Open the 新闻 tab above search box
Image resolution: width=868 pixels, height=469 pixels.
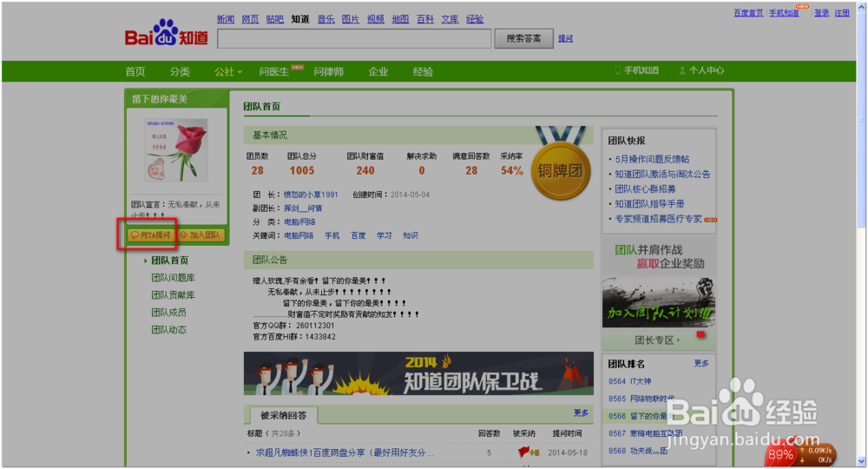[226, 19]
